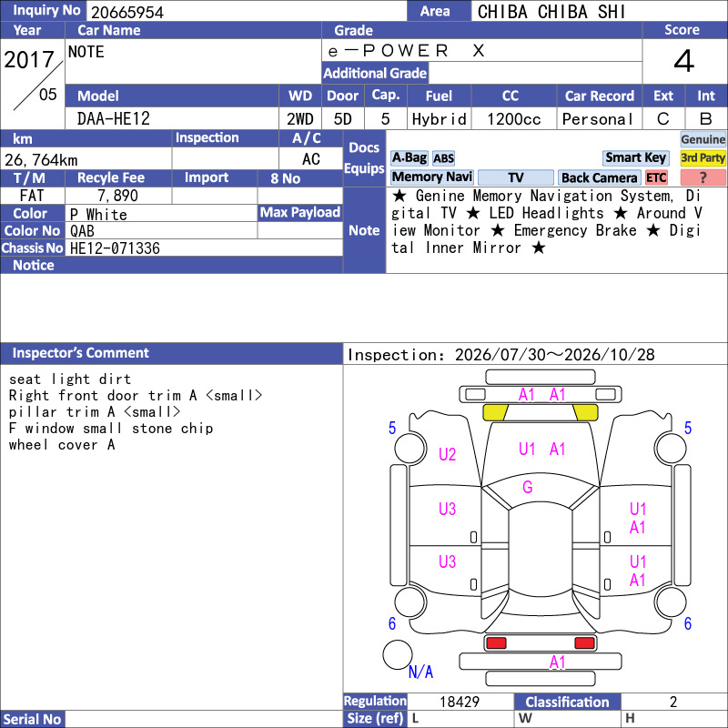Click the U2 mark on the left front fender
The height and width of the screenshot is (728, 728).
(x=447, y=454)
